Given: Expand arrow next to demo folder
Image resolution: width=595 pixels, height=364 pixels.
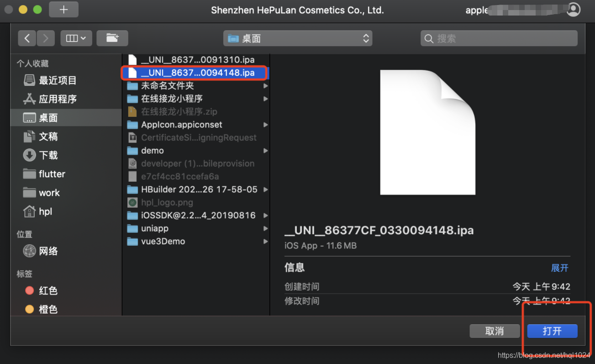Looking at the screenshot, I should click(x=265, y=150).
